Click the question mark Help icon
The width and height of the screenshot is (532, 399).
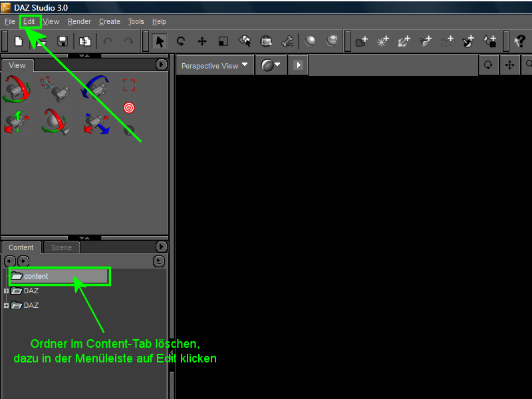[x=520, y=41]
